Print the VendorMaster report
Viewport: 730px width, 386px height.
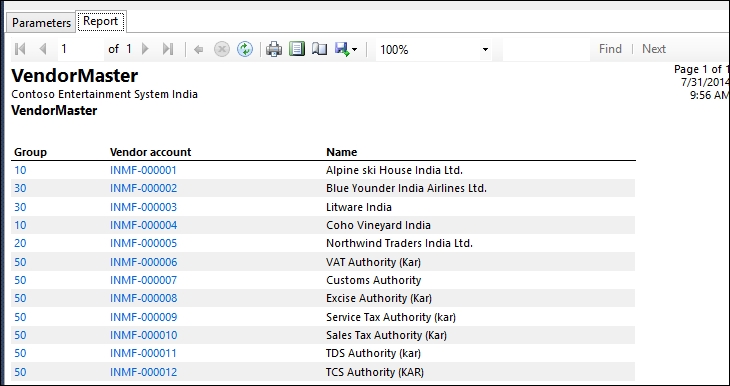(x=274, y=49)
